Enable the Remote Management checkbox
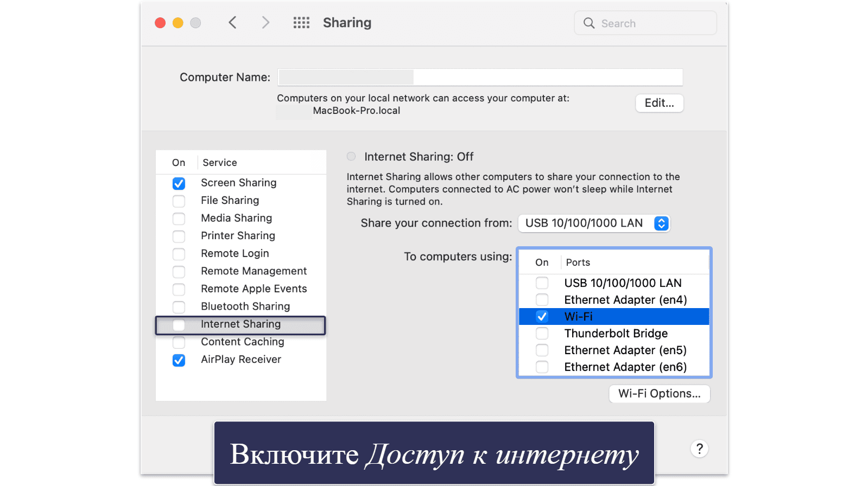Image resolution: width=868 pixels, height=486 pixels. [x=179, y=272]
